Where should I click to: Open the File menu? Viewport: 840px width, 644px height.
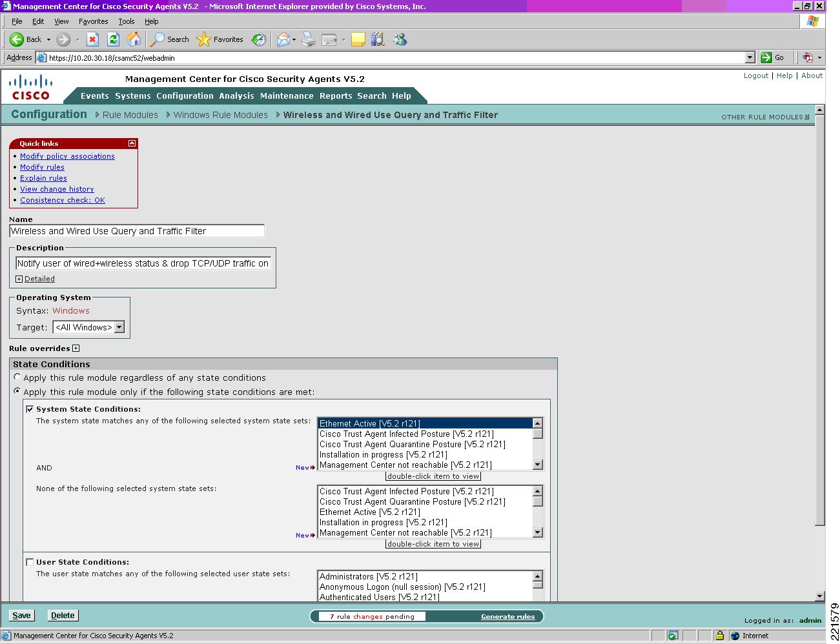coord(17,21)
